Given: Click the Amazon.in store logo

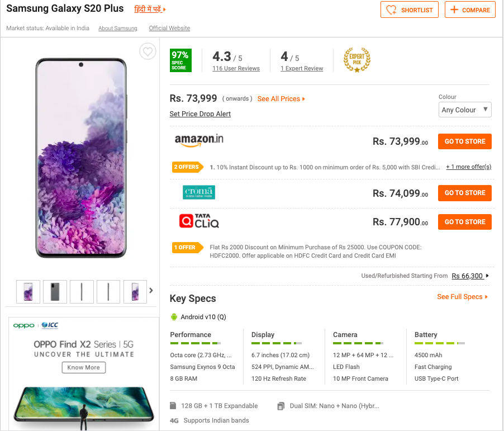Looking at the screenshot, I should pyautogui.click(x=199, y=140).
